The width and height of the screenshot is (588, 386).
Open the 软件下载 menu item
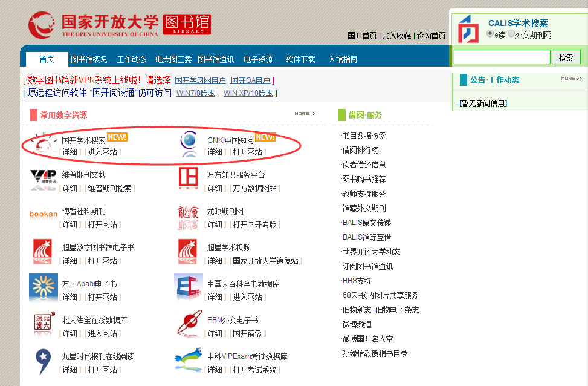(x=300, y=59)
